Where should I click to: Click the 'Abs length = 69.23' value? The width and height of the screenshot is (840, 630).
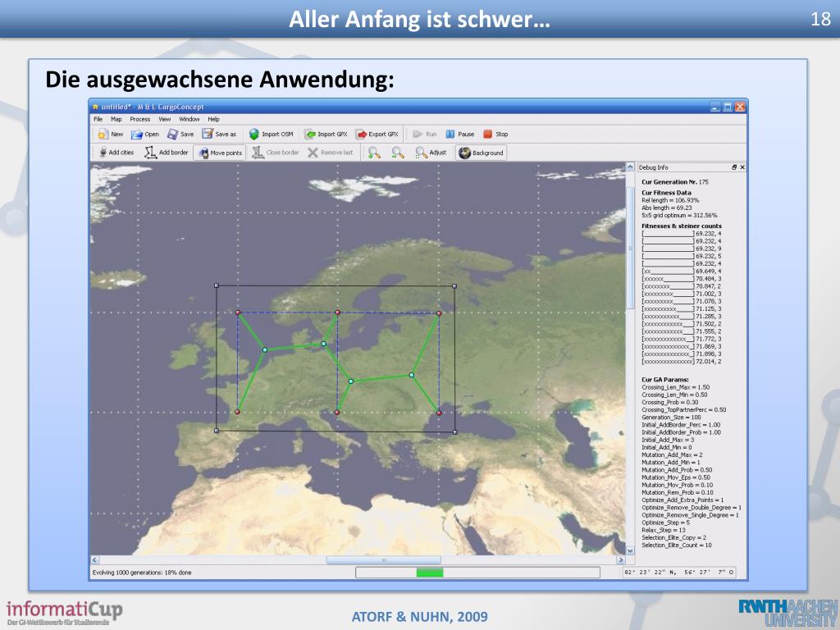coord(666,208)
